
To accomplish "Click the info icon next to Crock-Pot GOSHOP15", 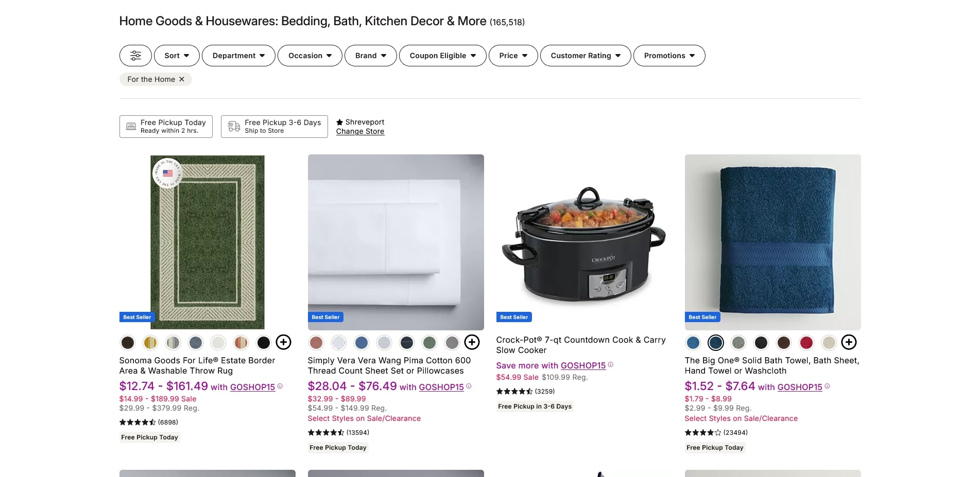I will [x=611, y=365].
